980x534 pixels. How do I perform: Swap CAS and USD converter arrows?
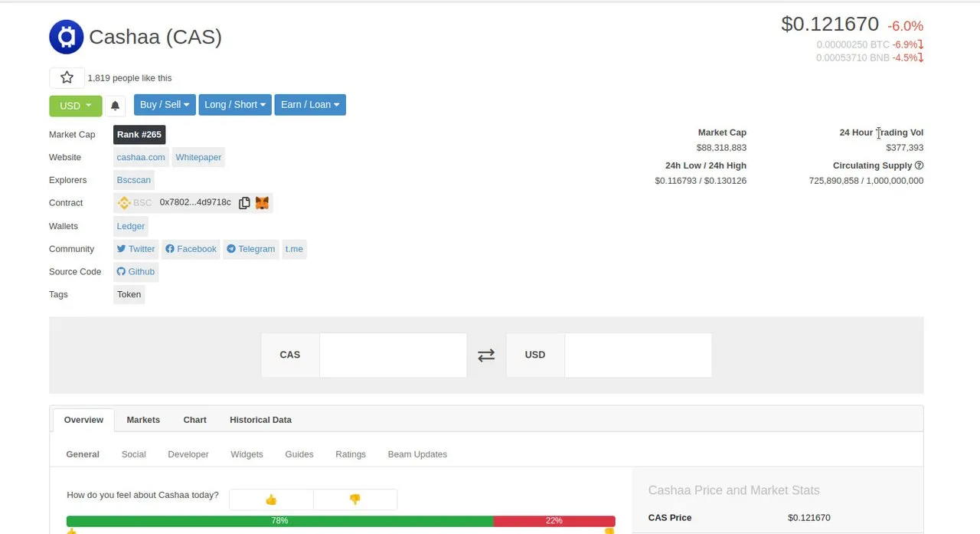click(486, 355)
